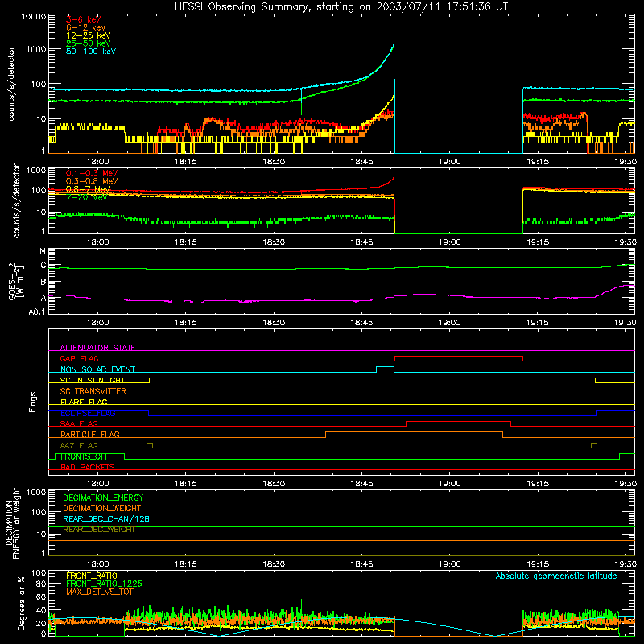
Task: Click the Flags panel y-axis label
Action: [x=32, y=402]
